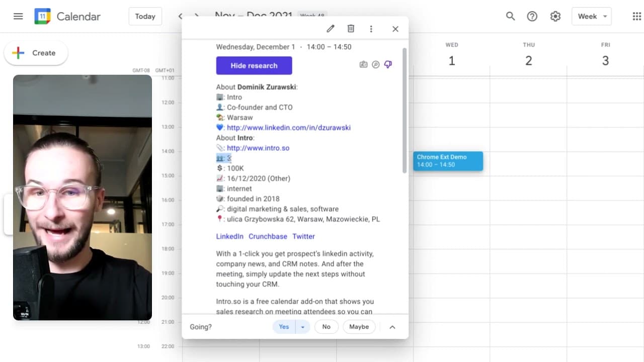This screenshot has height=362, width=644.
Task: Delete the event with the trash icon
Action: [x=351, y=29]
